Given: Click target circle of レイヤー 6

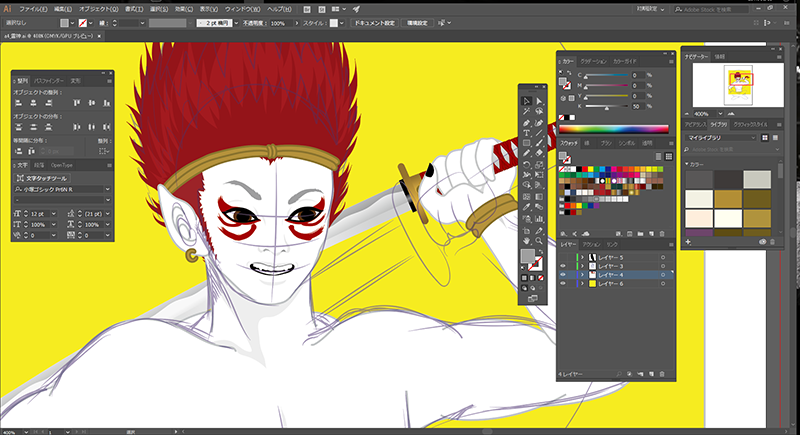Looking at the screenshot, I should [663, 284].
